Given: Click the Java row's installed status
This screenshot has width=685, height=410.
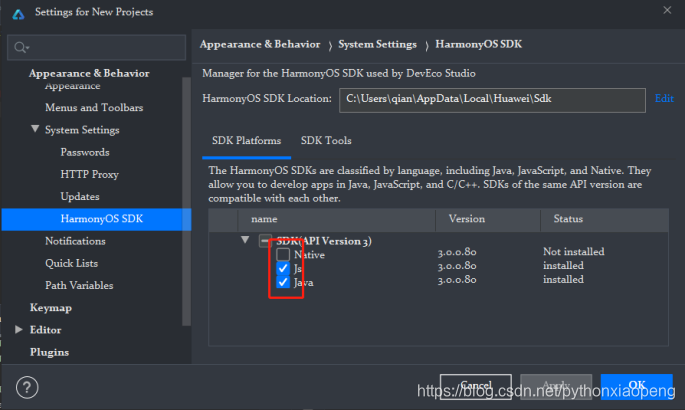Looking at the screenshot, I should [563, 279].
